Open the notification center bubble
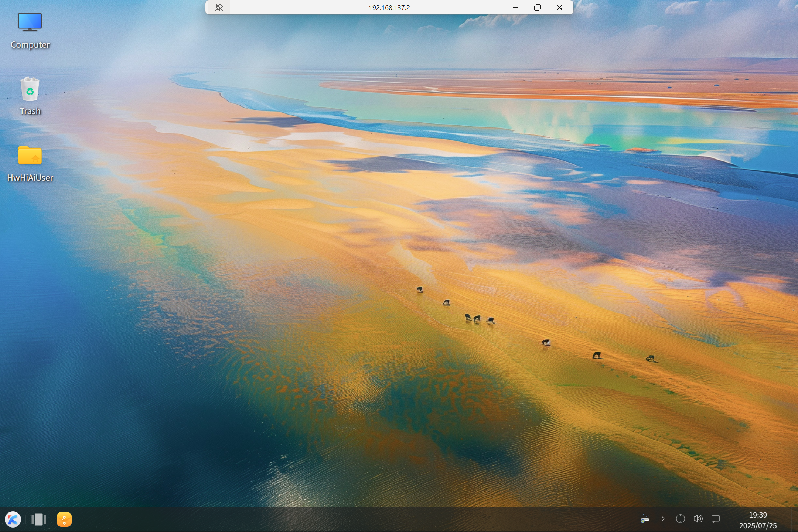Viewport: 798px width, 532px height. click(x=716, y=519)
